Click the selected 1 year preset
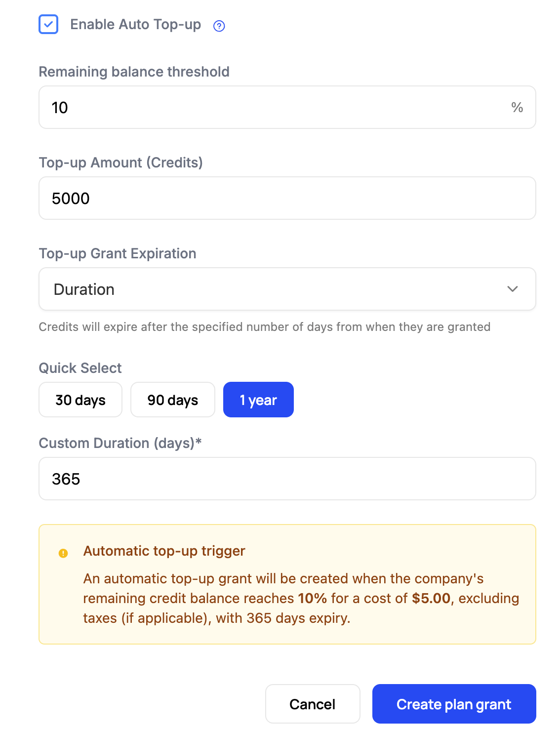This screenshot has width=560, height=730. click(x=258, y=400)
